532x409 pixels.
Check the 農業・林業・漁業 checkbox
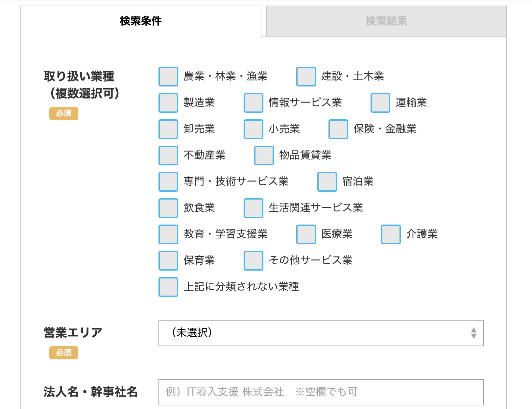tap(168, 77)
